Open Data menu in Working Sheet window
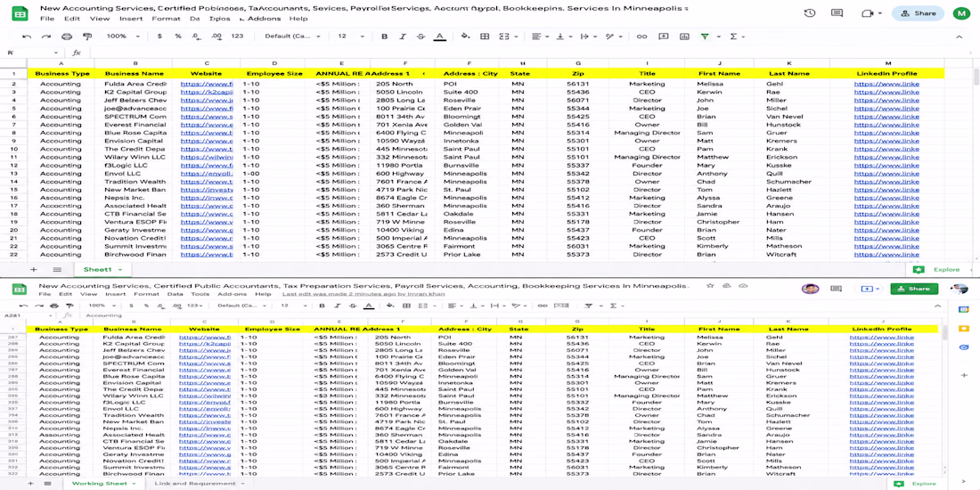 point(175,294)
